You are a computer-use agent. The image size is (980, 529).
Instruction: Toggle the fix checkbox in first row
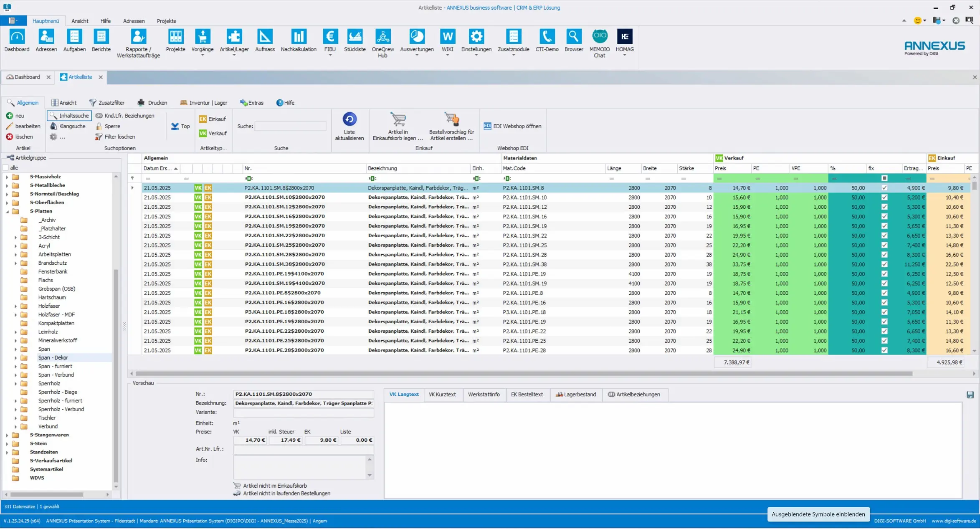884,188
